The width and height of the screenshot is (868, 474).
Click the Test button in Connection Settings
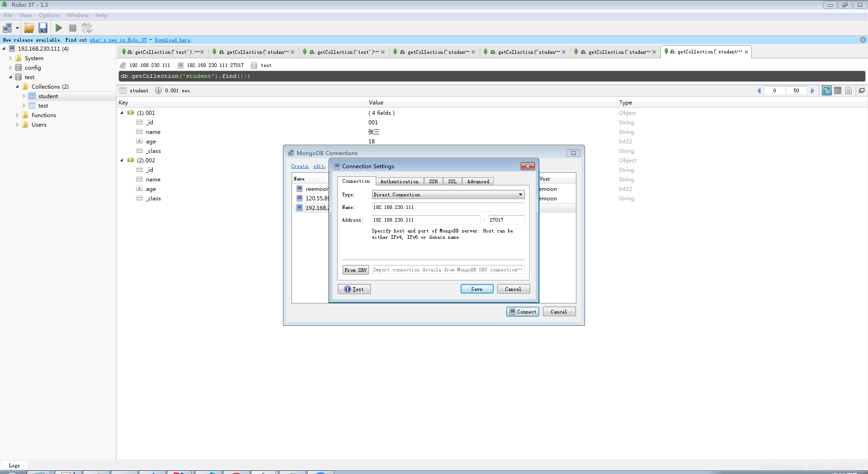point(354,289)
